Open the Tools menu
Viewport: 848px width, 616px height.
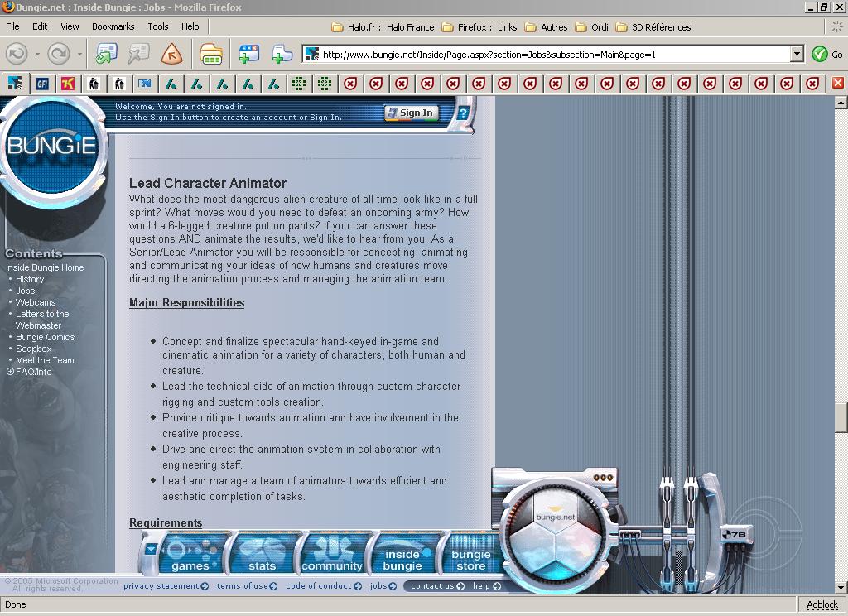(x=158, y=26)
